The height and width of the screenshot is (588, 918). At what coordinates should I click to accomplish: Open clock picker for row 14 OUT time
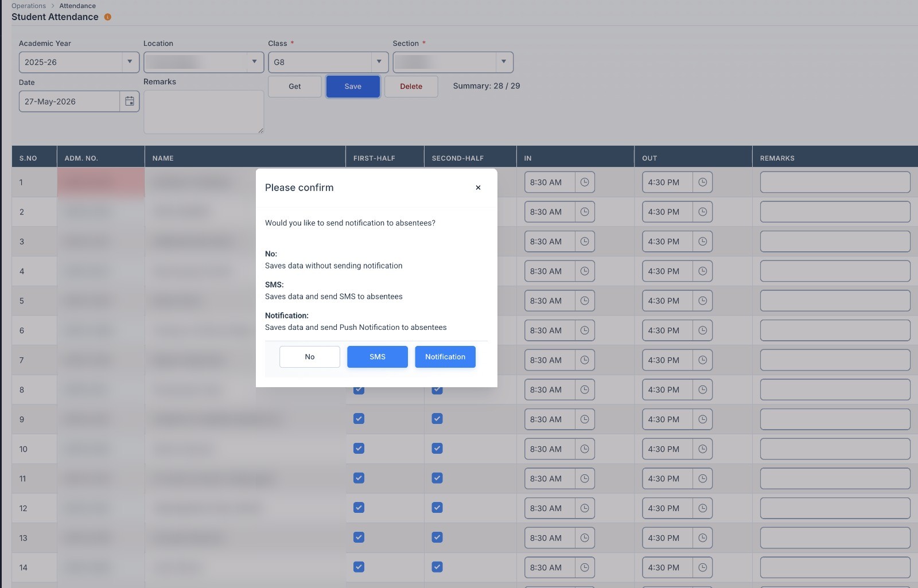[x=702, y=567]
